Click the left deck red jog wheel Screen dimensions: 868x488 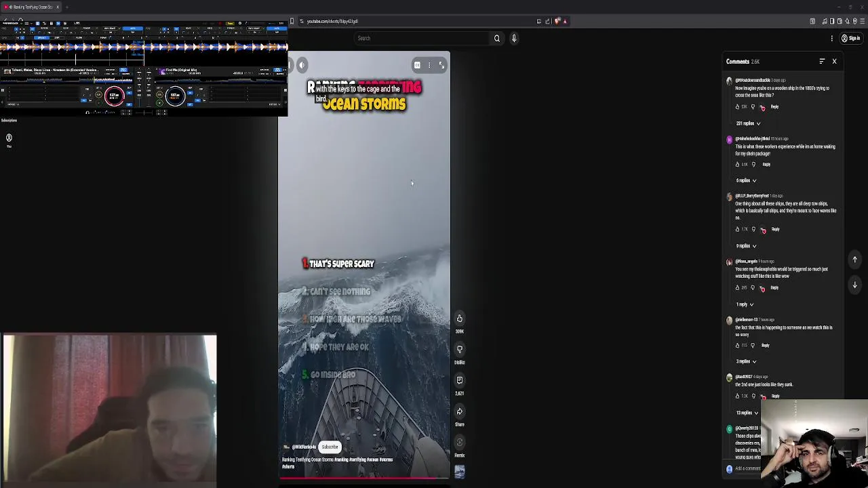[114, 96]
